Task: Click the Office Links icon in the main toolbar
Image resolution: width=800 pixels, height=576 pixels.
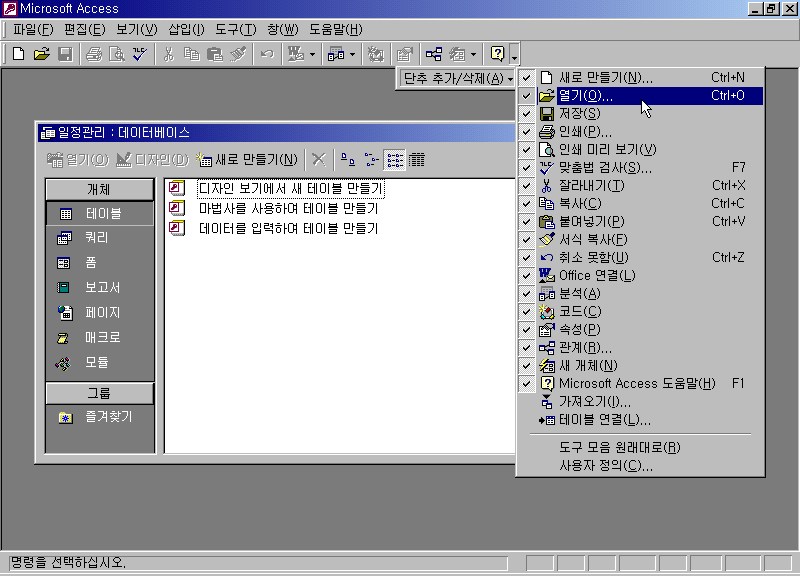Action: [x=296, y=54]
